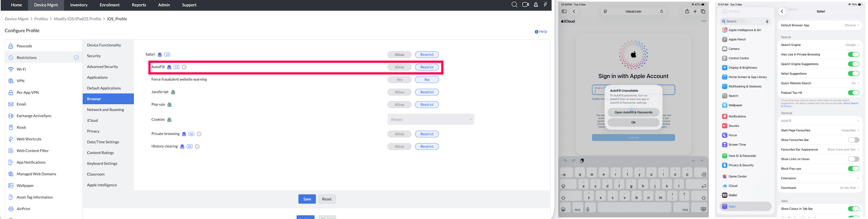The image size is (868, 219).
Task: Open Start Page Favourites setting
Action: click(820, 130)
